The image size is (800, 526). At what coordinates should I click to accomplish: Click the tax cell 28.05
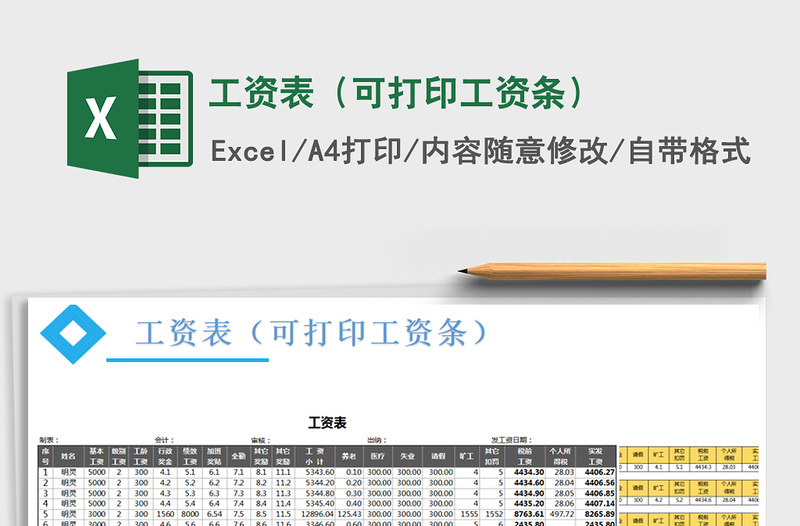tap(560, 493)
